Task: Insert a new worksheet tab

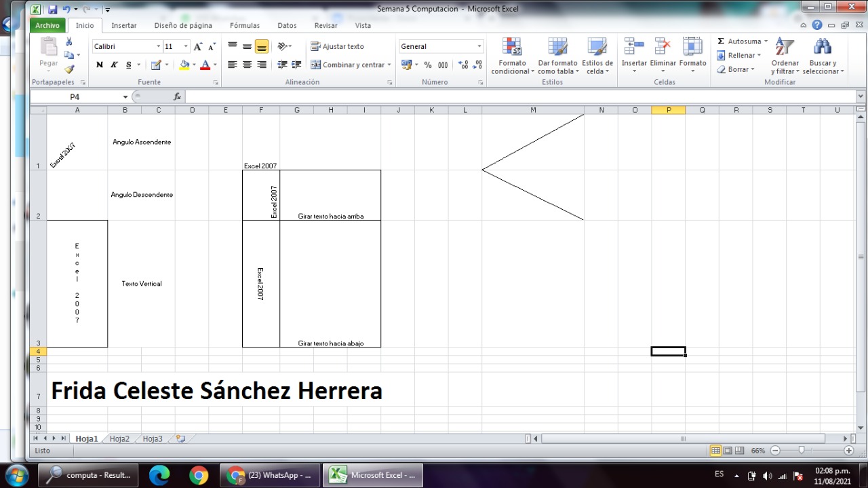Action: (180, 439)
